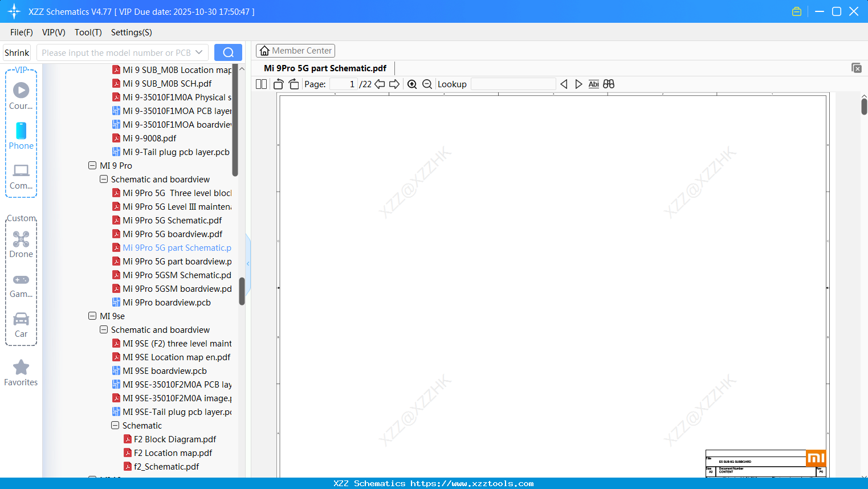The image size is (868, 489).
Task: Open Mi 9Pro 5G part boardview file
Action: (x=172, y=262)
